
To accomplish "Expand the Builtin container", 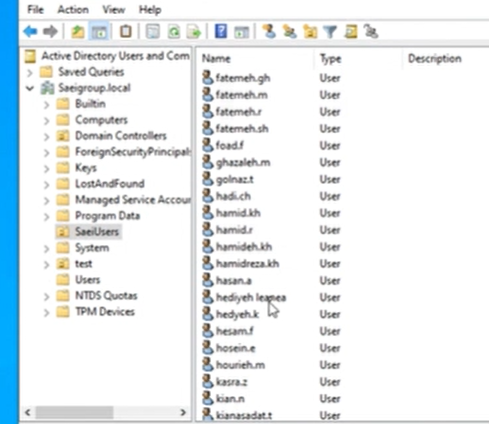I will 46,105.
